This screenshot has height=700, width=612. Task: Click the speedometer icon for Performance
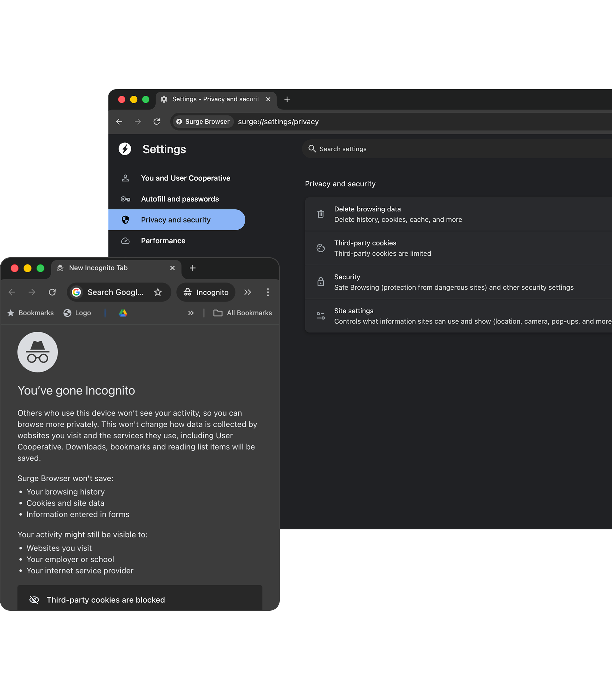[x=125, y=241]
